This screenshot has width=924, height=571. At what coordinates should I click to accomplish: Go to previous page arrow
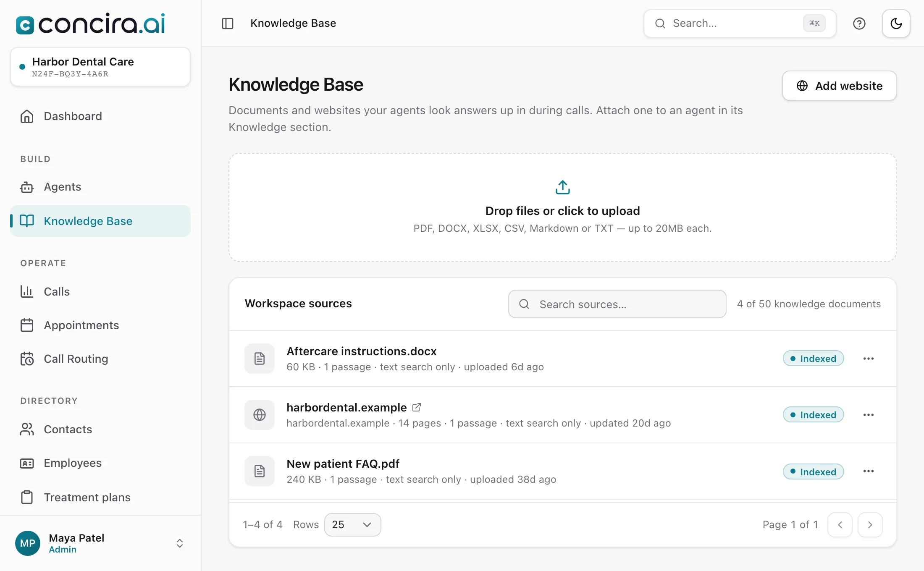pos(840,525)
